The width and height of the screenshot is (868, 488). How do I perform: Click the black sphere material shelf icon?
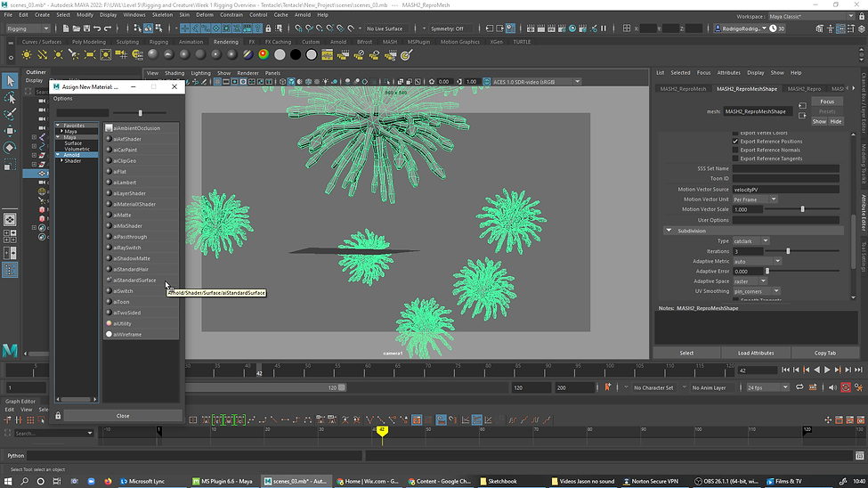point(296,54)
